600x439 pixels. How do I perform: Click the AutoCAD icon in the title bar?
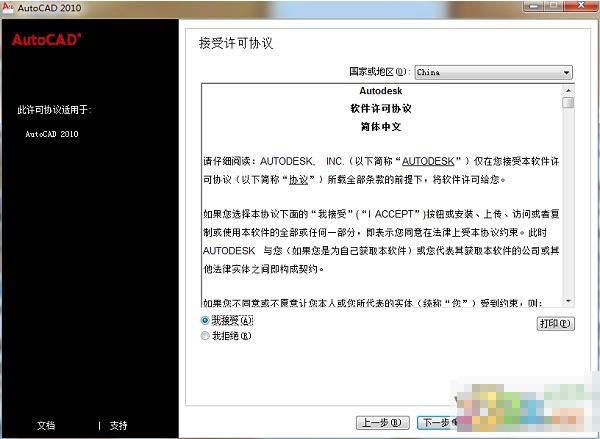(x=8, y=8)
